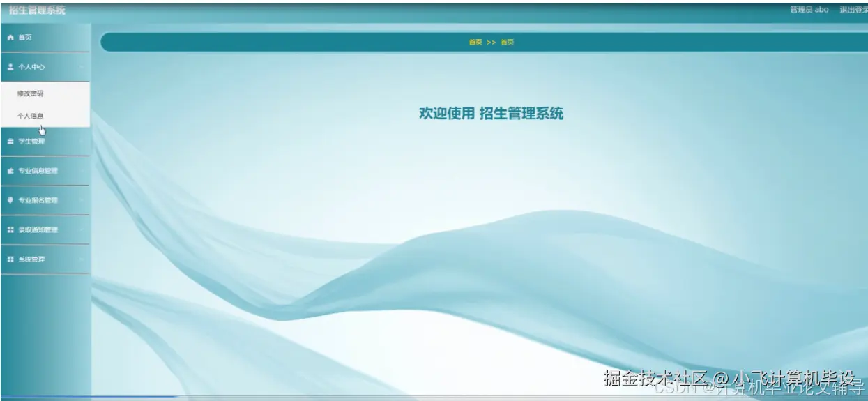Click the grid icon for 系统管理
Screen dimensions: 868x401
point(10,259)
